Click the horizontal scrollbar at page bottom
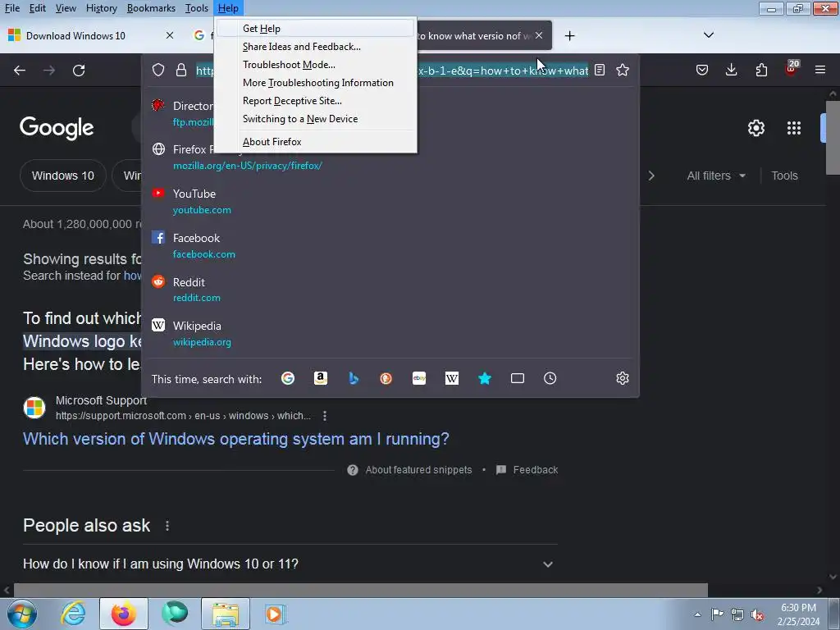The image size is (840, 630). point(361,591)
